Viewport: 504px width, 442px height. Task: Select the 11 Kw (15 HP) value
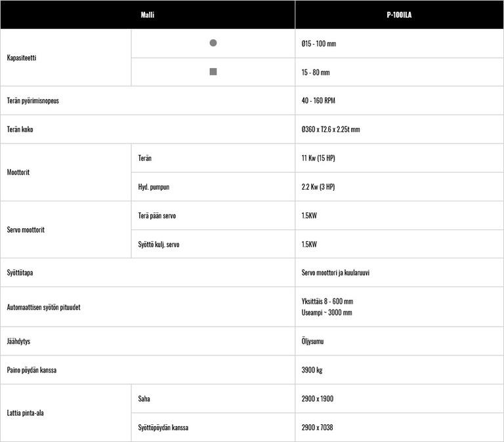[x=318, y=159]
